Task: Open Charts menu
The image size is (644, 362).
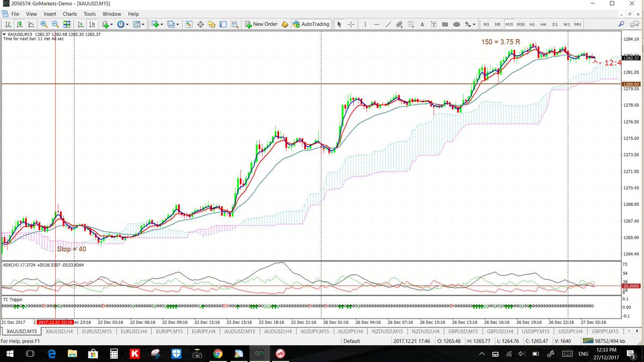Action: [x=70, y=14]
